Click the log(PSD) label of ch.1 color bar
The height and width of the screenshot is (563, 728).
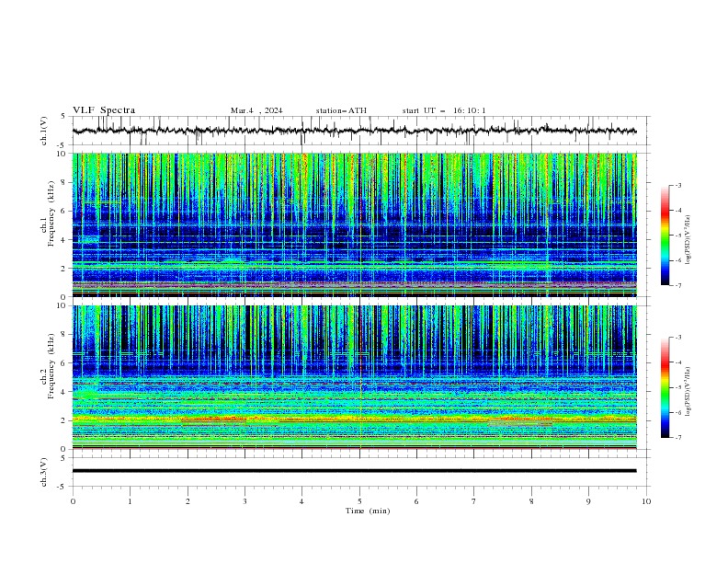coord(688,239)
